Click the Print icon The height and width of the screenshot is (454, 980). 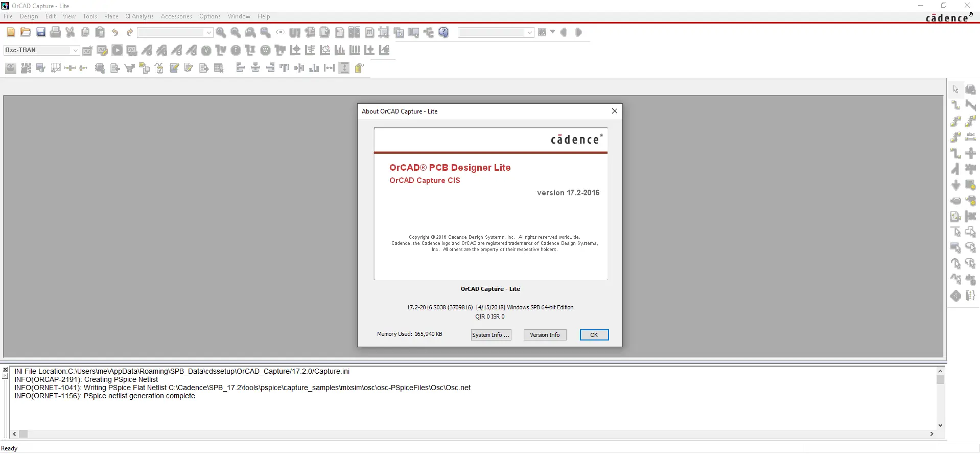[x=55, y=32]
